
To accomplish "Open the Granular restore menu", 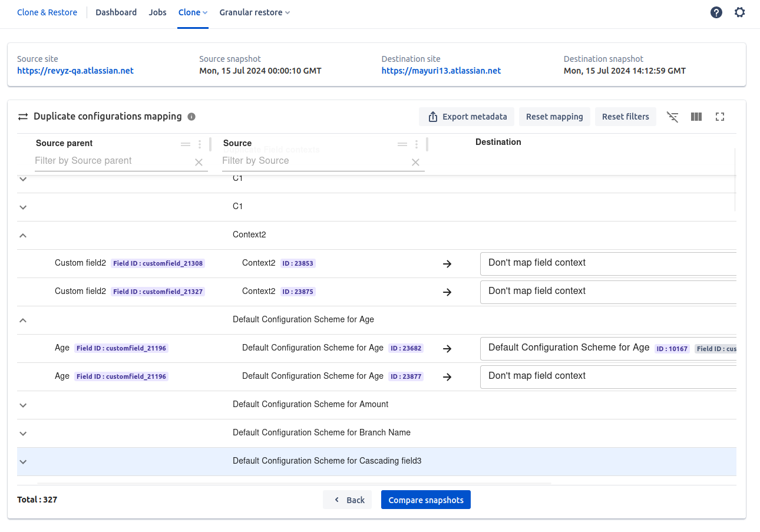I will [x=254, y=12].
